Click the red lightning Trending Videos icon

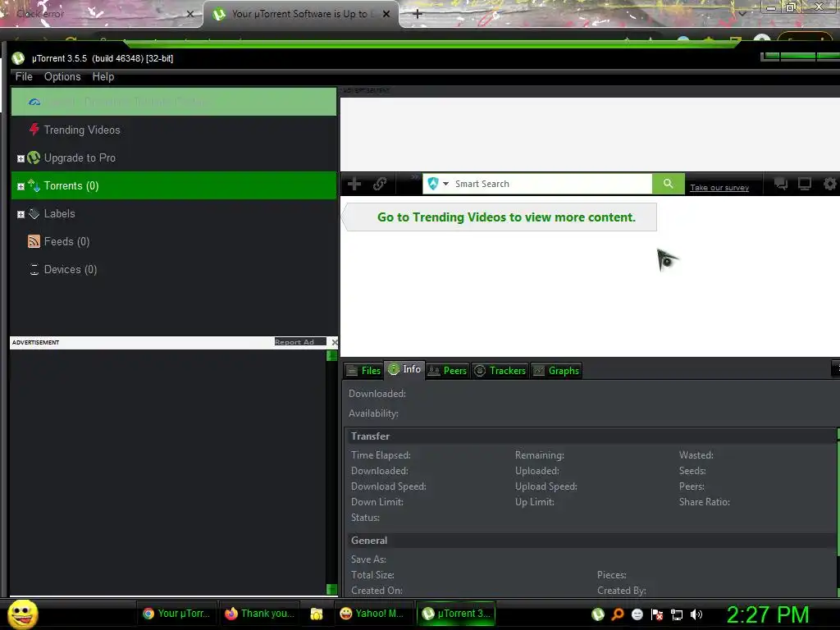34,129
